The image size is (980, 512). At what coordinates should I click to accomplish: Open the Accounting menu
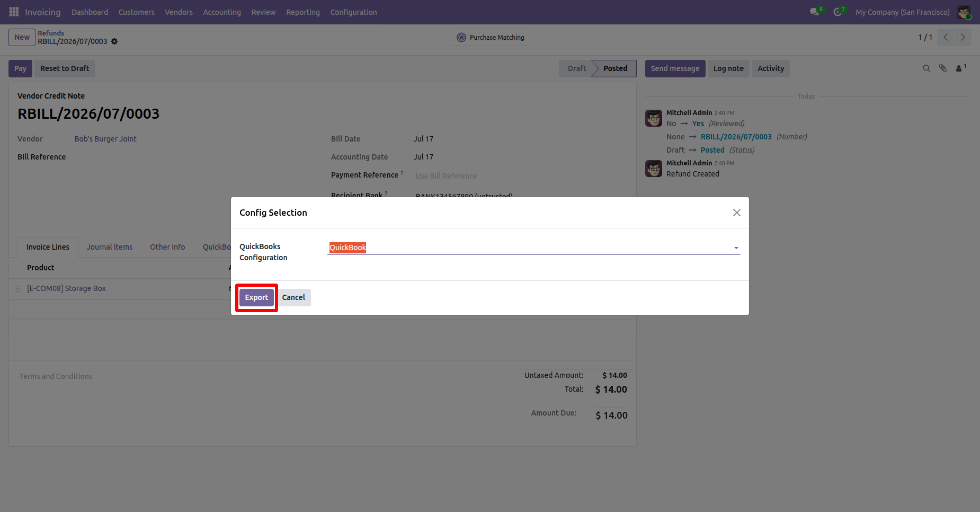[x=222, y=12]
